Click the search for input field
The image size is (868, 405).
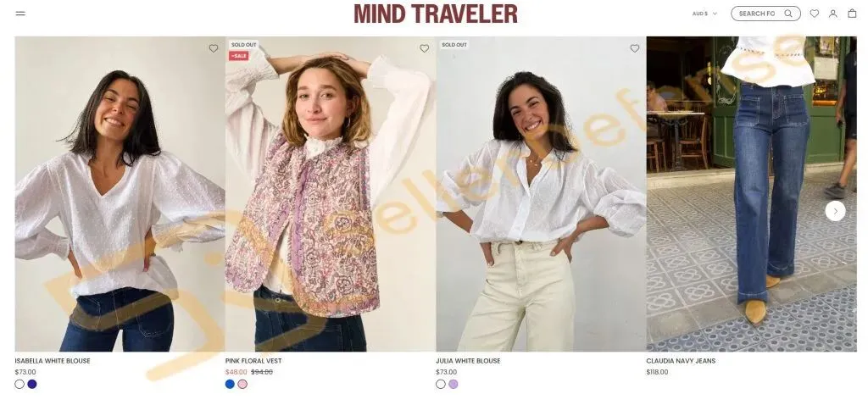[x=765, y=14]
